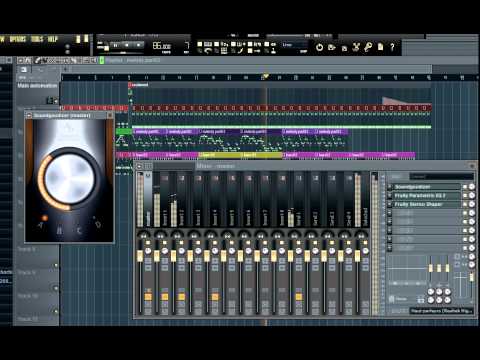The width and height of the screenshot is (480, 360).
Task: Open the Fruity Parametric EQ 2 slot arrow
Action: pos(389,196)
